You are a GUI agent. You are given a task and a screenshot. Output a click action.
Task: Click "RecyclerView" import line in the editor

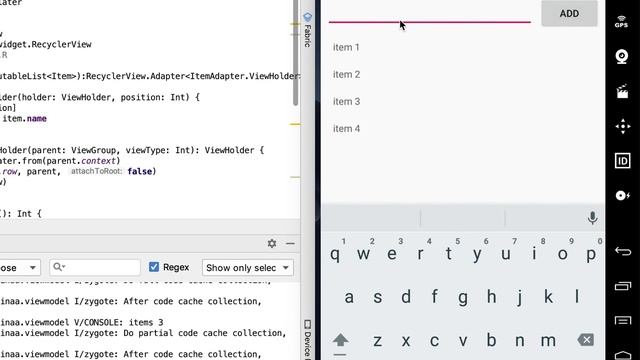[46, 44]
